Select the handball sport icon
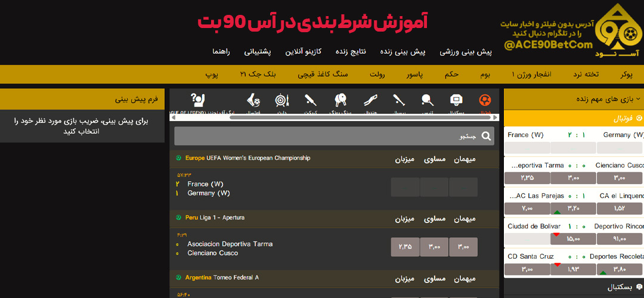This screenshot has height=298, width=644. pyautogui.click(x=370, y=102)
